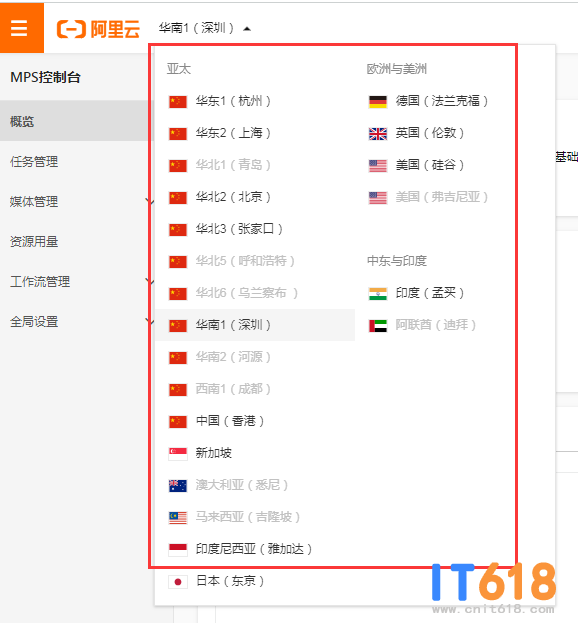Choose region 印度尼西亚（雅加达）

[x=255, y=549]
